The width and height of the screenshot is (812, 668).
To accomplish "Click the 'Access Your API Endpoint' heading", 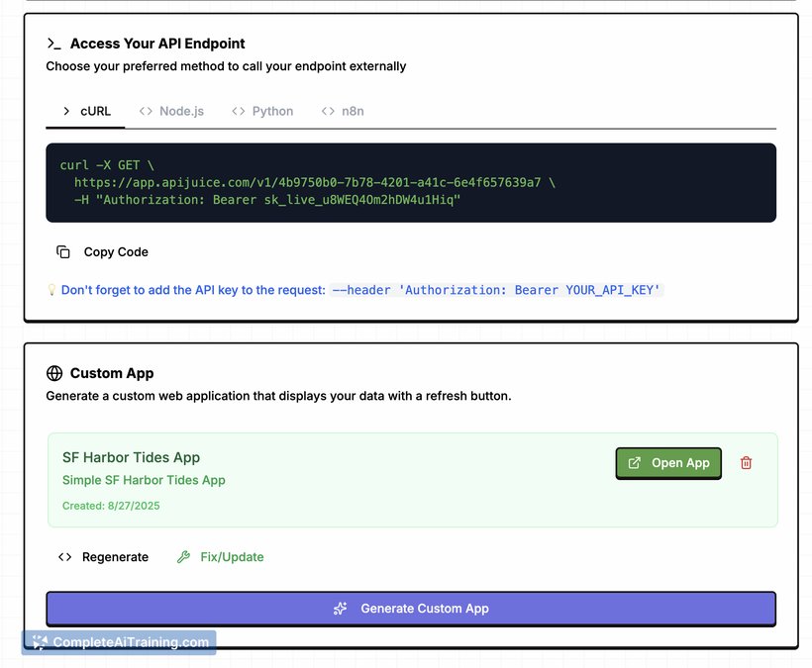I will pos(157,44).
